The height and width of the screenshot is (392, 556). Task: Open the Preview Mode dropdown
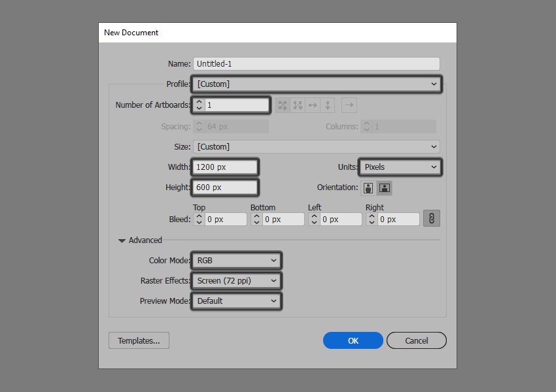click(x=237, y=301)
